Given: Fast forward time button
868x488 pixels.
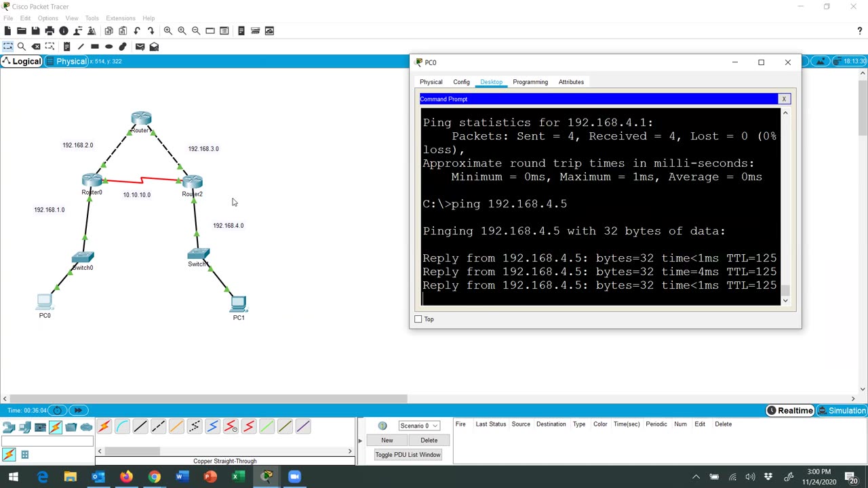Looking at the screenshot, I should pyautogui.click(x=78, y=410).
